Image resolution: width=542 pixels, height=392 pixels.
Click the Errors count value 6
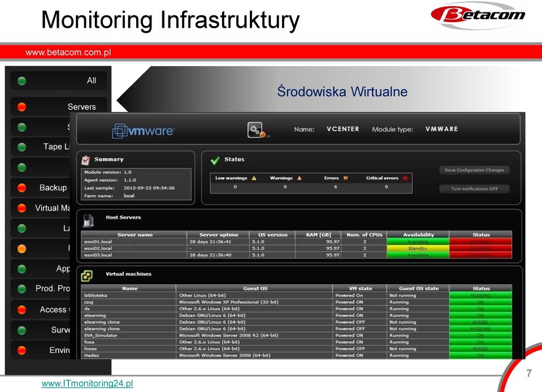(335, 187)
